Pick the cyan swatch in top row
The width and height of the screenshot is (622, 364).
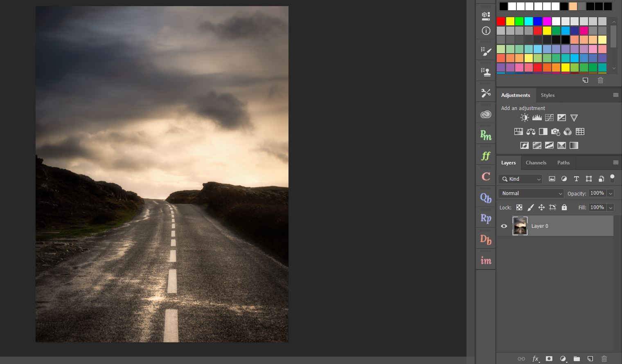(529, 21)
